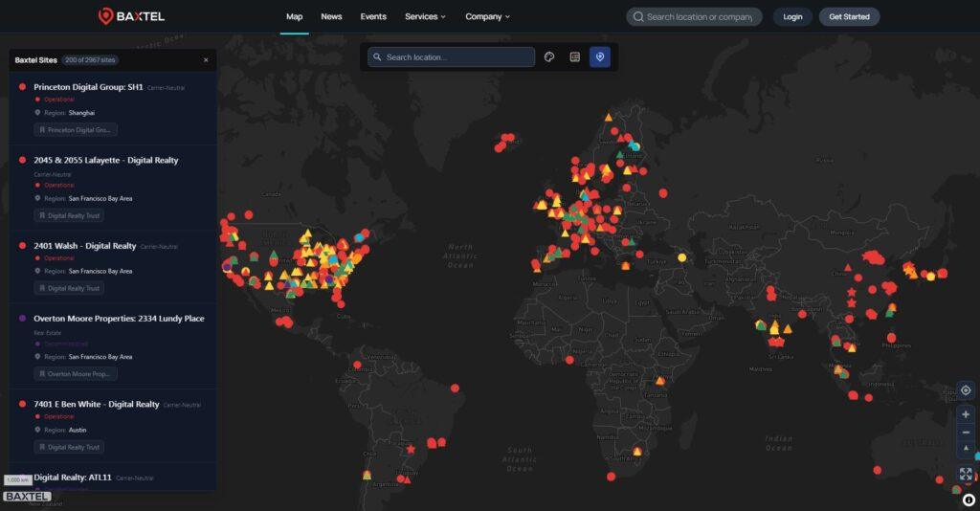Select the red star marker in Brazil
Screen dimensions: 980x511
411,449
